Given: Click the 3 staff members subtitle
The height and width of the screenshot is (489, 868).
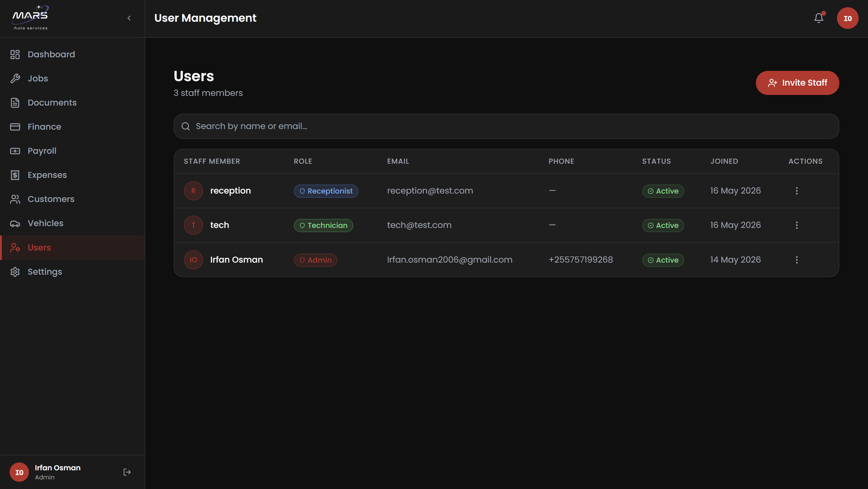Looking at the screenshot, I should (208, 93).
